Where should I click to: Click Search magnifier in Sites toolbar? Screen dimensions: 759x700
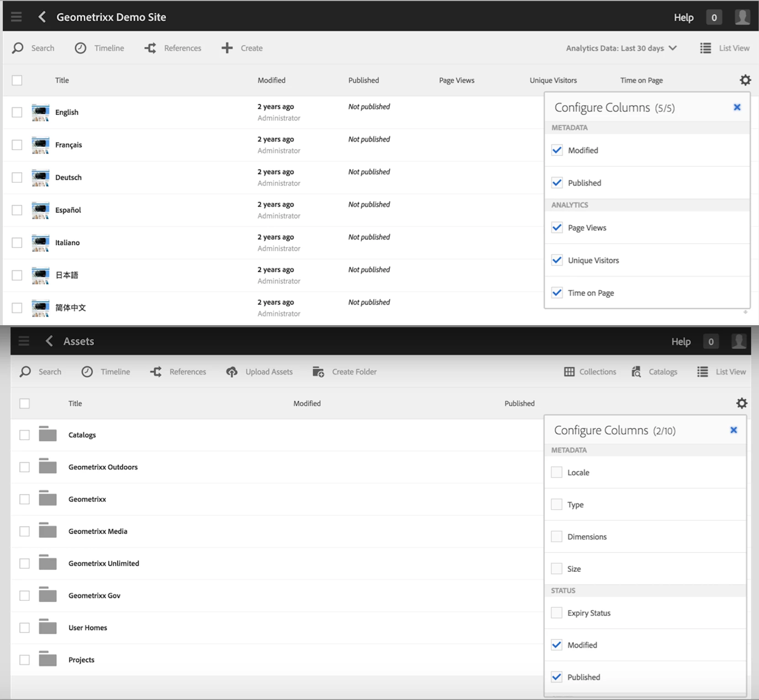coord(18,48)
